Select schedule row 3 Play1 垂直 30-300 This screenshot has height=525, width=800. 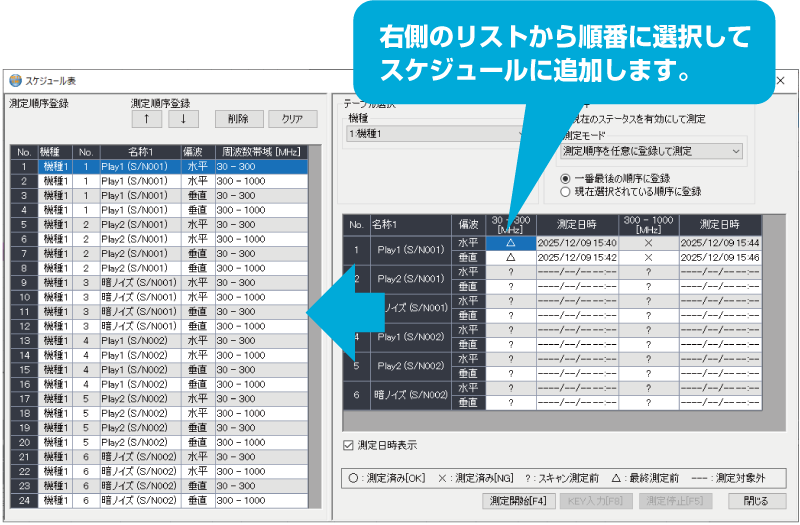pyautogui.click(x=159, y=196)
